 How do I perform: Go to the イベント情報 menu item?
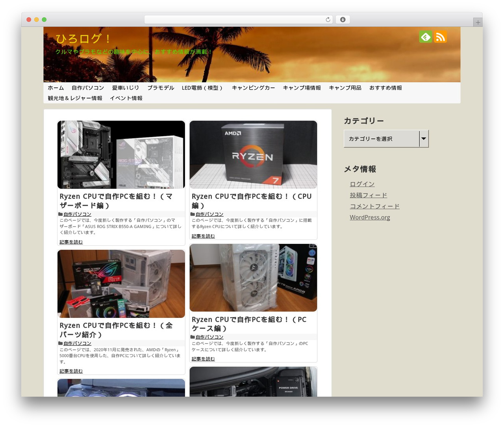point(126,98)
